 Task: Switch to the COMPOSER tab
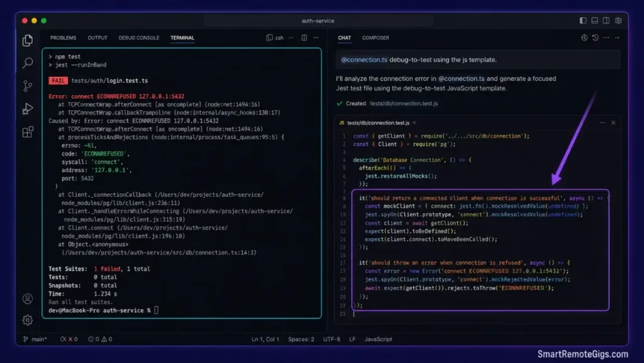coord(375,38)
